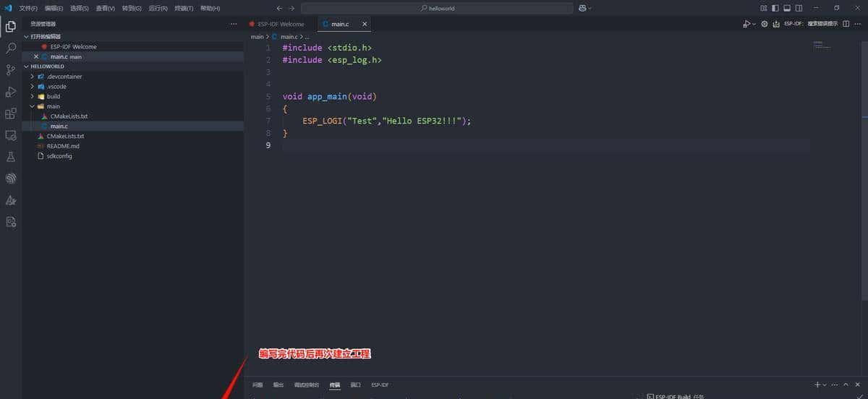Open the CMake view in activity bar

pos(11,200)
